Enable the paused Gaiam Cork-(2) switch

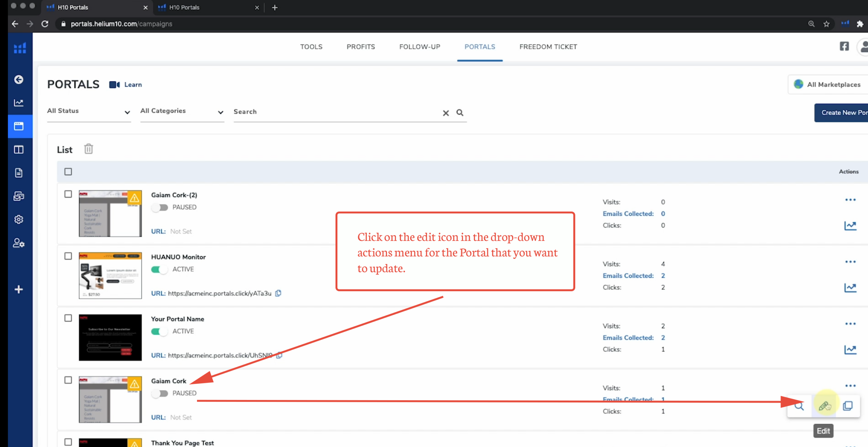[159, 207]
